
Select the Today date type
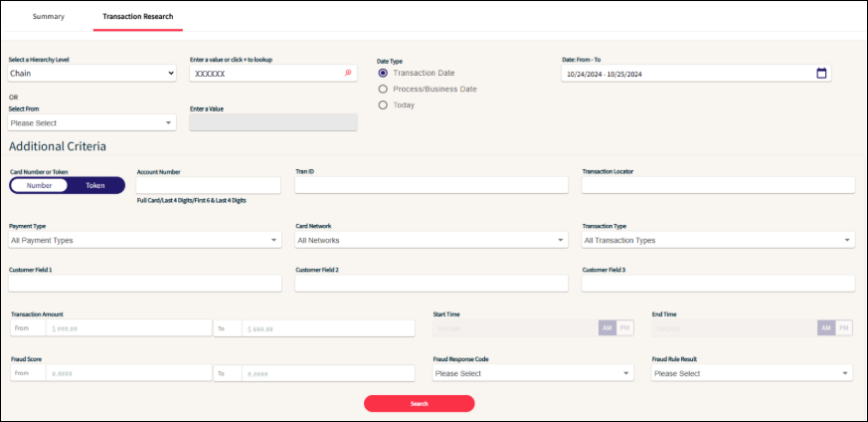pyautogui.click(x=383, y=105)
